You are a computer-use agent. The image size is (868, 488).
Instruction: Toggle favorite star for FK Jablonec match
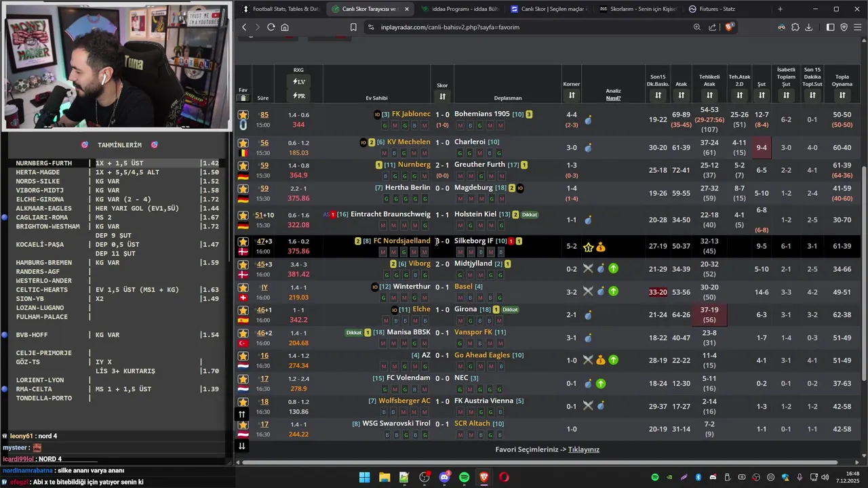pyautogui.click(x=243, y=115)
